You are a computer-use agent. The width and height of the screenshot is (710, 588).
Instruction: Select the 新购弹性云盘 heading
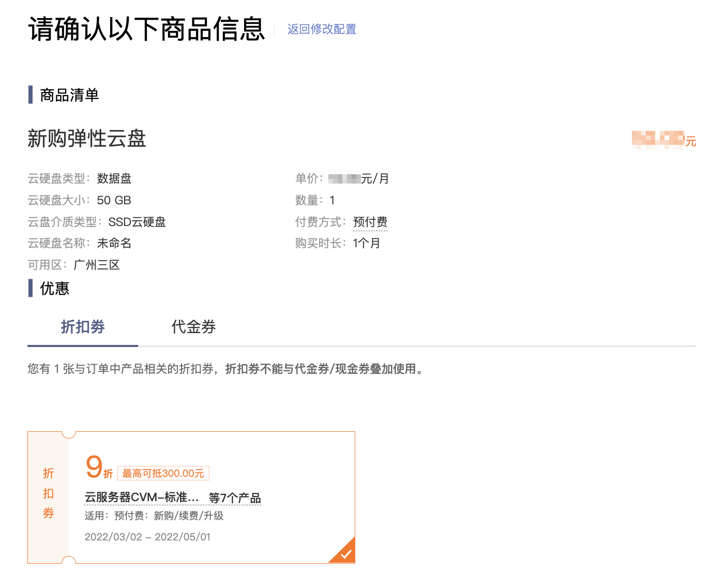click(87, 139)
